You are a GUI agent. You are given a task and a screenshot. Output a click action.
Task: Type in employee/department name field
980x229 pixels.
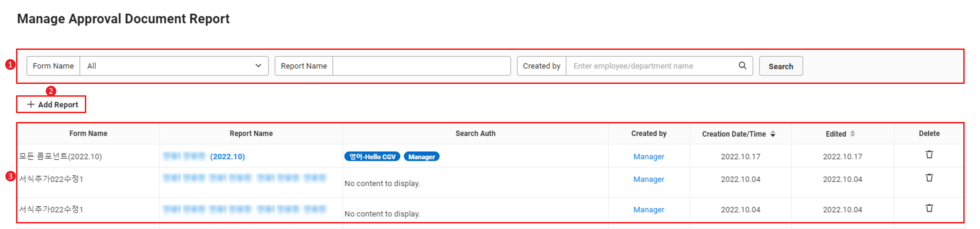pos(653,66)
